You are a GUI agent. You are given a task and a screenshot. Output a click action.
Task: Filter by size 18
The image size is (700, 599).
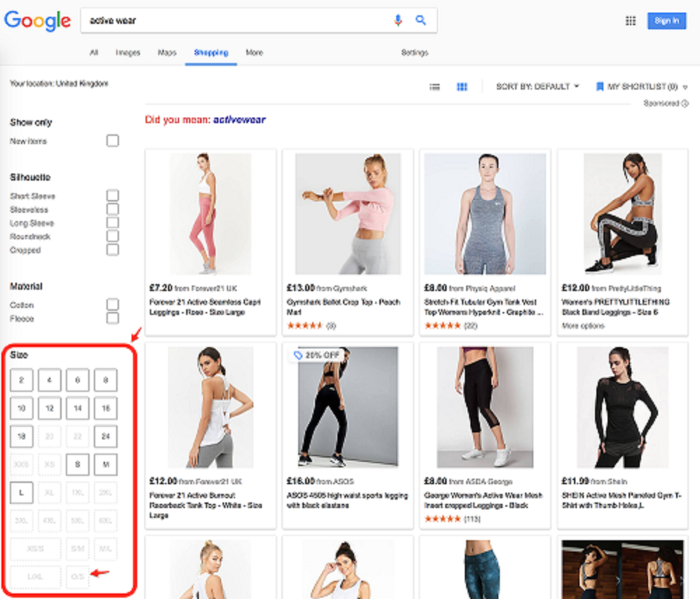click(x=22, y=436)
